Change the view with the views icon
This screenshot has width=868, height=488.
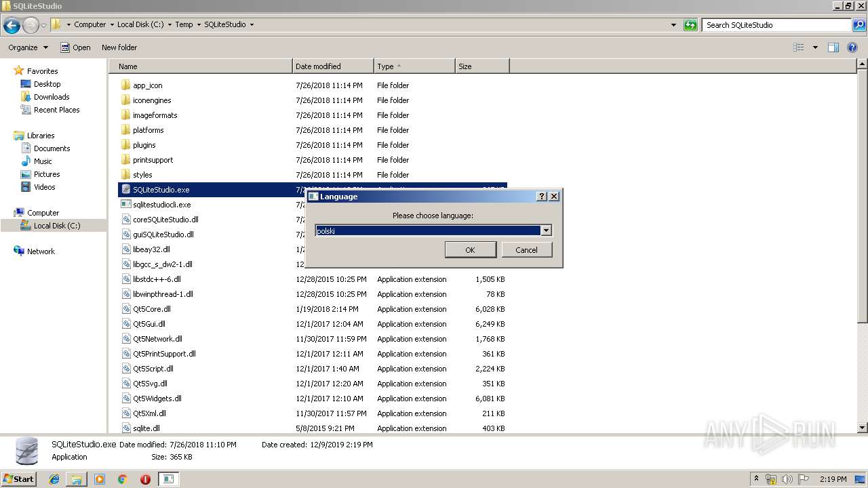point(799,47)
